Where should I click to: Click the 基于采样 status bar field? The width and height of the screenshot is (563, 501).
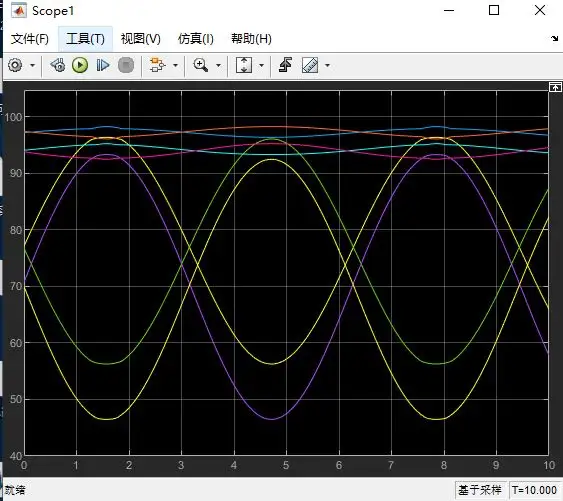(480, 490)
